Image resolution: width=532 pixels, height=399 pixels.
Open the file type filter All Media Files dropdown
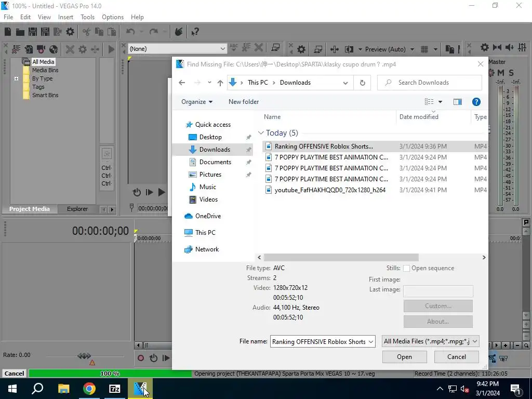click(430, 341)
